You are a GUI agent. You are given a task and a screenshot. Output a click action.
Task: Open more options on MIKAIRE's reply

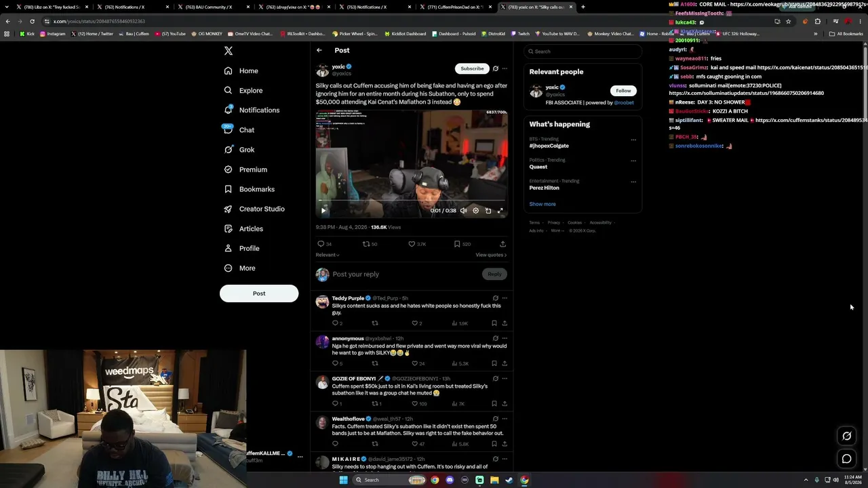[505, 459]
